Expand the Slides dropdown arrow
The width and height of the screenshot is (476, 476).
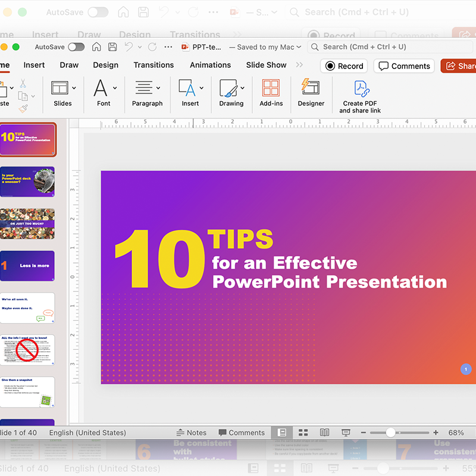point(74,88)
